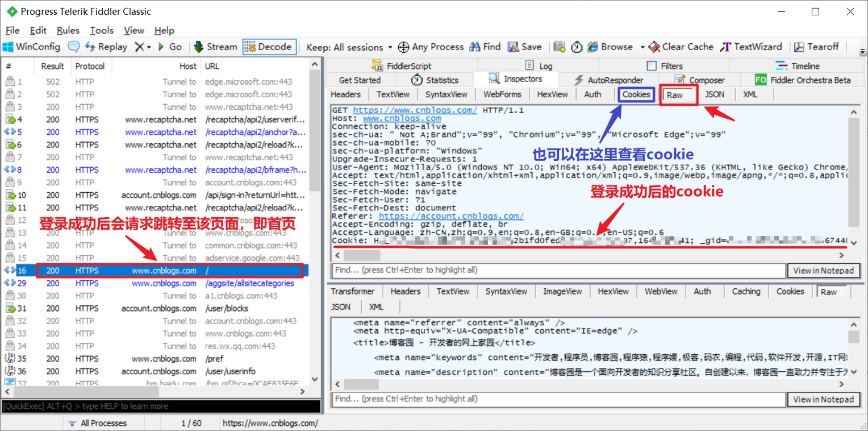Screen dimensions: 868x431
Task: Click the Browse toolbar button
Action: [610, 47]
